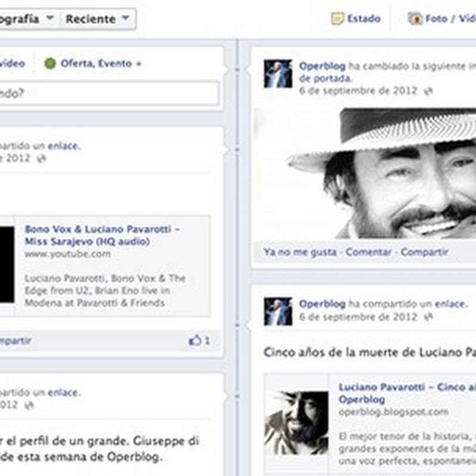Screen dimensions: 476x476
Task: Click operblog.blogspot.com source text
Action: pos(393,412)
